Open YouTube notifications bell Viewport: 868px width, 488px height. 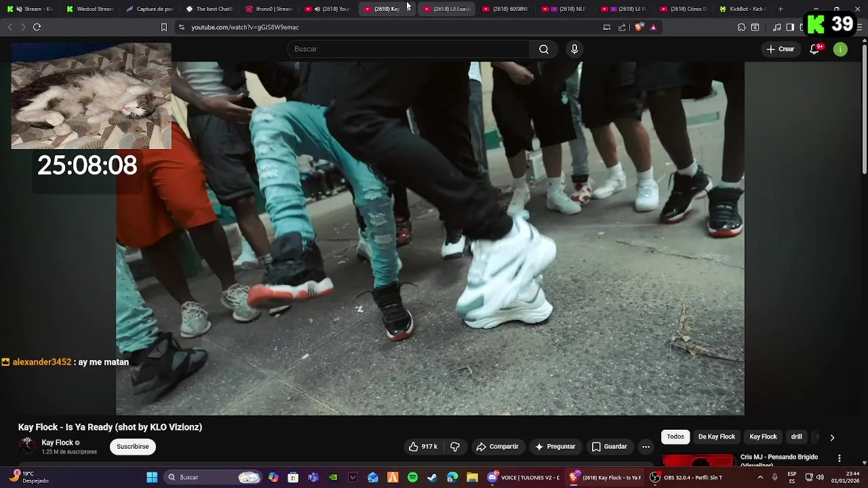click(815, 49)
